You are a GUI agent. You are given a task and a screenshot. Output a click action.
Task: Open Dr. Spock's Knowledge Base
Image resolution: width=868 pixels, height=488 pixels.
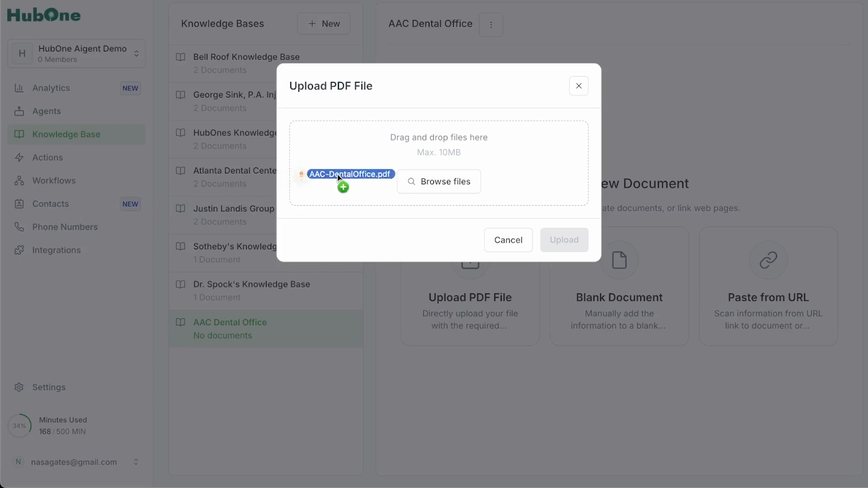point(266,291)
